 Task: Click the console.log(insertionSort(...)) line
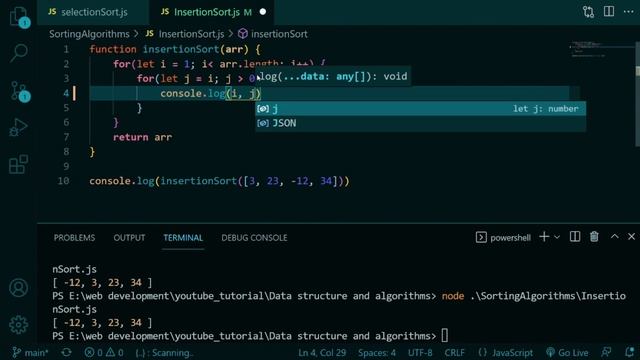[219, 181]
